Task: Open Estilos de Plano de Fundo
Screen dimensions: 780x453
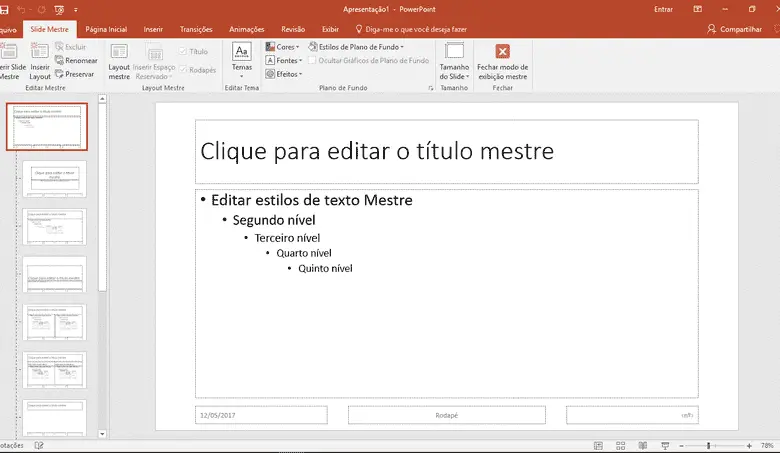Action: coord(356,47)
